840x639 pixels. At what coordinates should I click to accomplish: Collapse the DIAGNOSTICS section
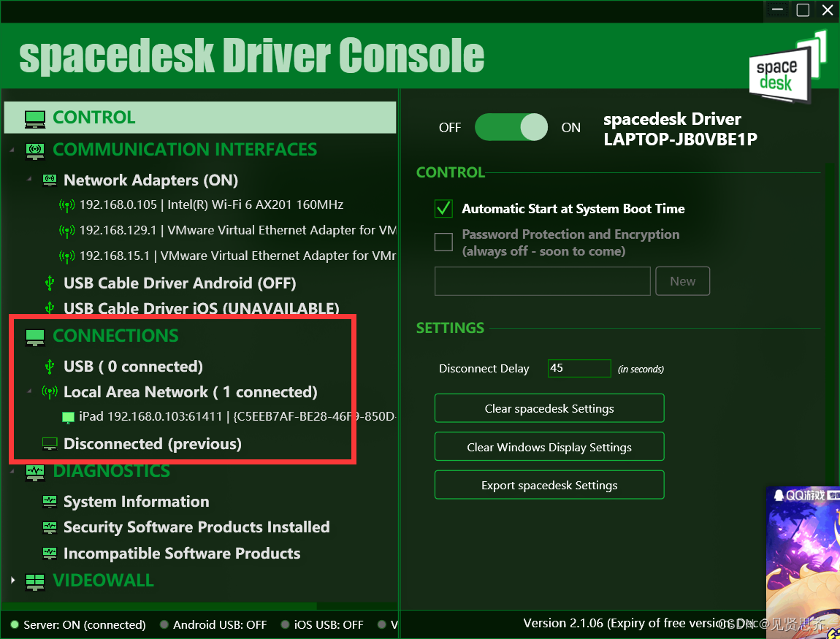12,471
